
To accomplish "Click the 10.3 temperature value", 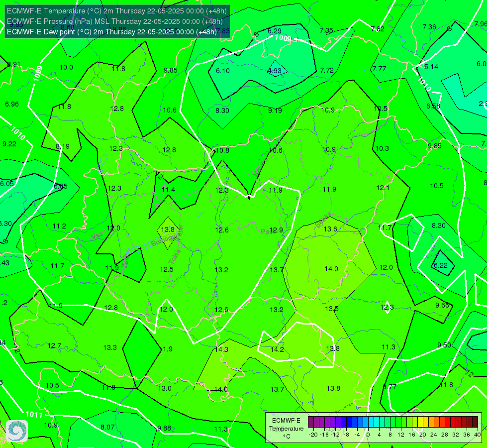I will click(x=382, y=149).
